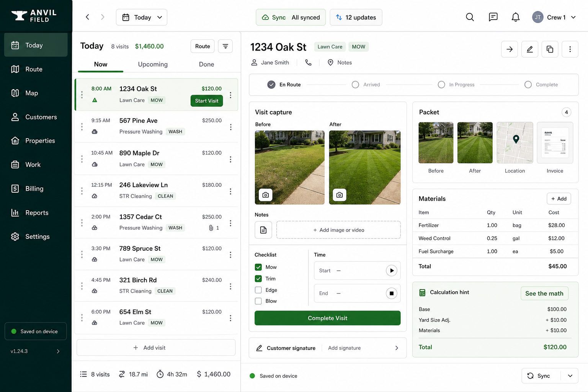Expand the Sync options dropdown arrow
The image size is (588, 392).
pos(570,376)
